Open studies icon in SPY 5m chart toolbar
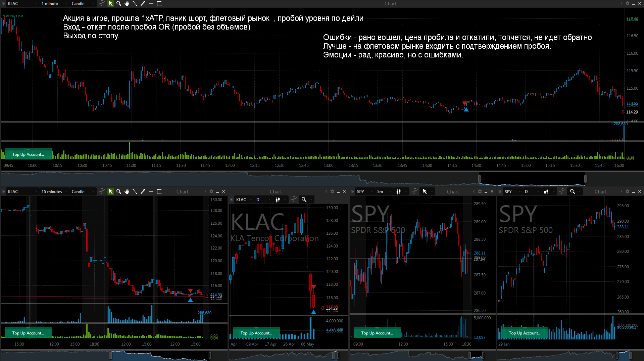Screen dimensions: 644x361 point(414,191)
